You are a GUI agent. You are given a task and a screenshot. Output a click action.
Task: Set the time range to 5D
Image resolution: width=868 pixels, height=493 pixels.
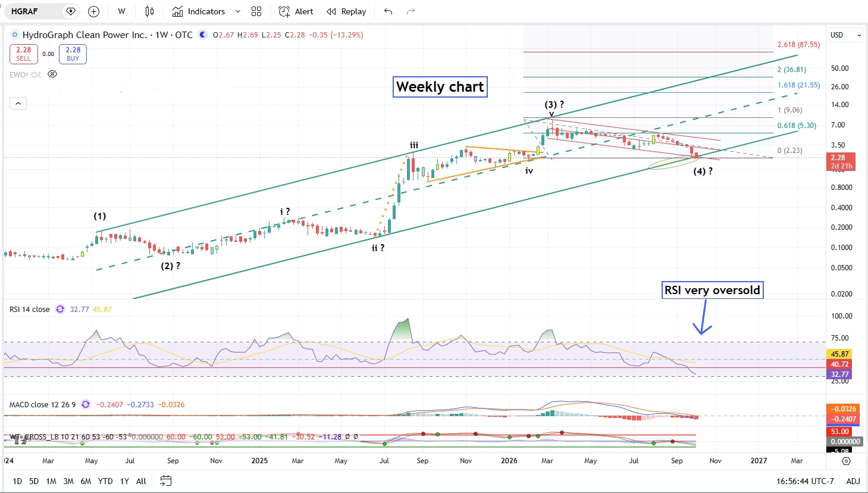click(34, 481)
